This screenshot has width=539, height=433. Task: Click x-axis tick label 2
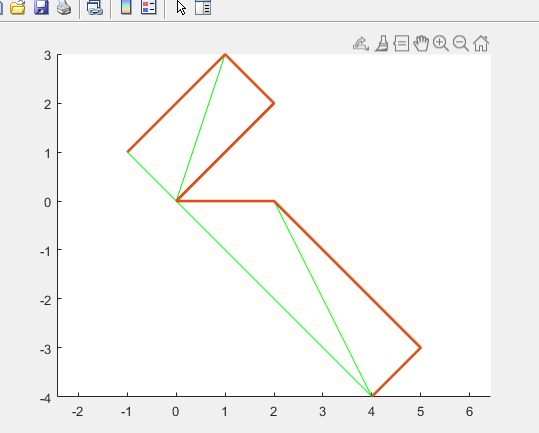[x=274, y=411]
